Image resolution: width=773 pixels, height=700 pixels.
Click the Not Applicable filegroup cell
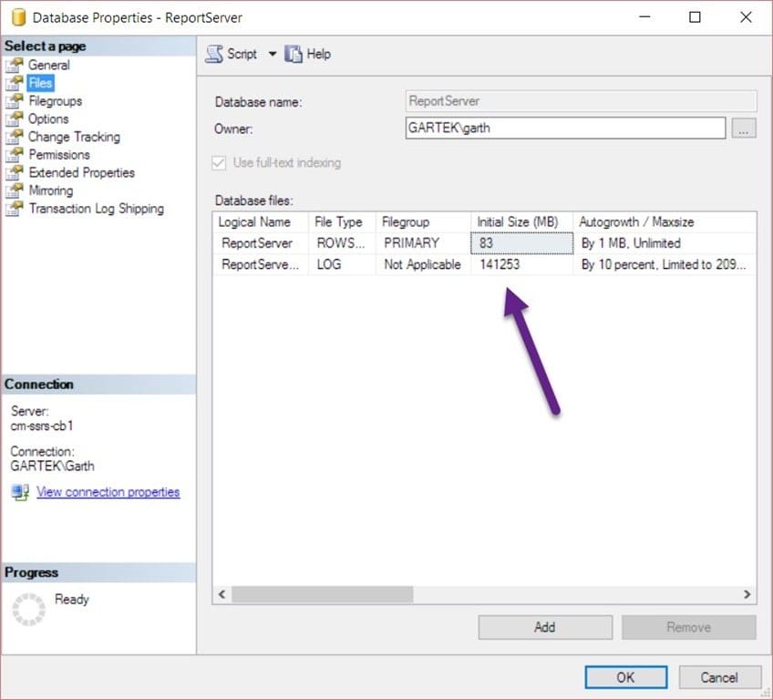click(423, 264)
